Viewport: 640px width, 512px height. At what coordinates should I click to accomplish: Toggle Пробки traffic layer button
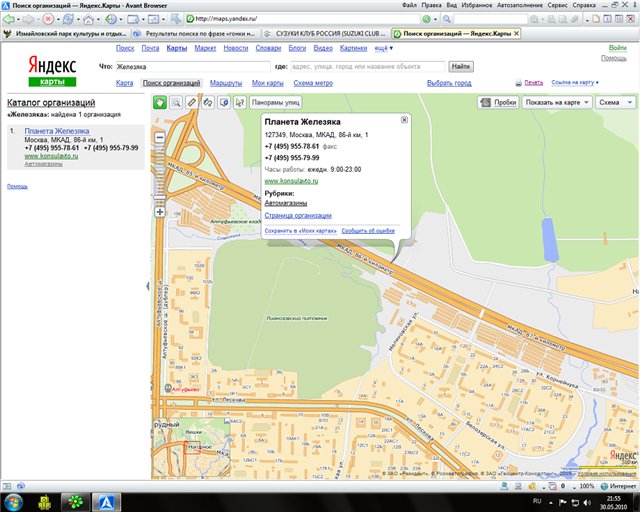point(498,102)
